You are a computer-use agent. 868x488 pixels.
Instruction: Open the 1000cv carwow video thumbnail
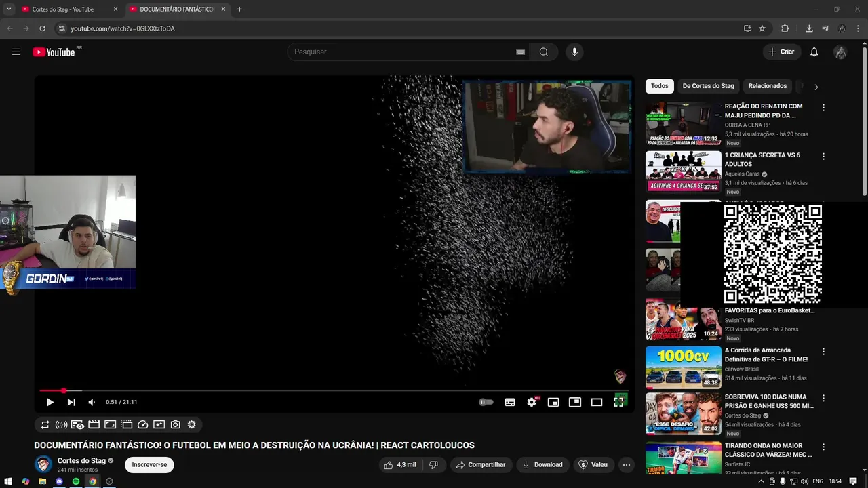click(x=683, y=367)
